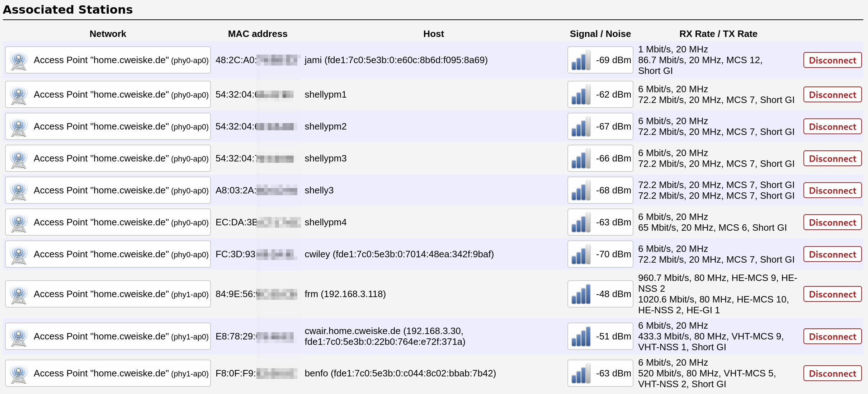Click the access point icon in benfo's row
Image resolution: width=868 pixels, height=394 pixels.
click(19, 374)
